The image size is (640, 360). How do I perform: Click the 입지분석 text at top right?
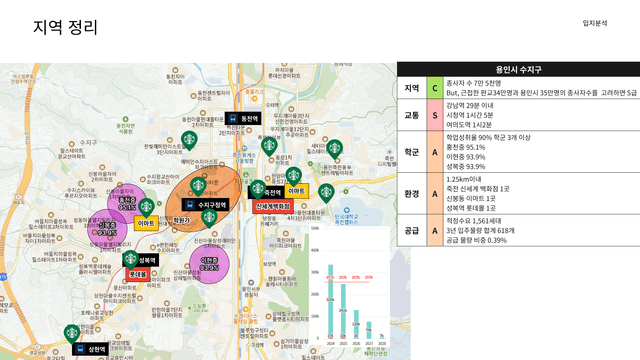click(x=595, y=23)
